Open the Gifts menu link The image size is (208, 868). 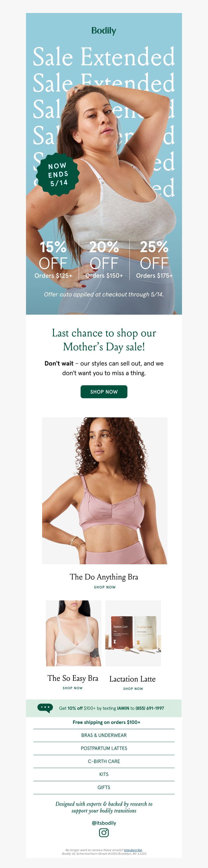point(104,787)
